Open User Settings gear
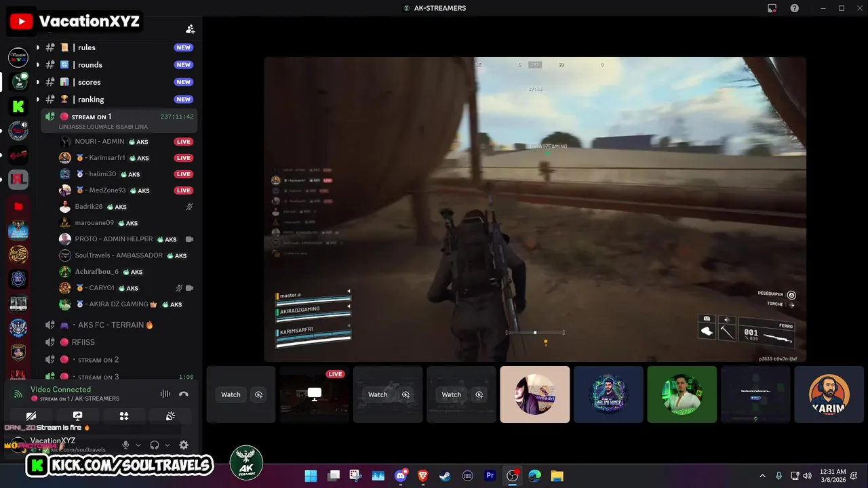Image resolution: width=868 pixels, height=488 pixels. pyautogui.click(x=184, y=445)
